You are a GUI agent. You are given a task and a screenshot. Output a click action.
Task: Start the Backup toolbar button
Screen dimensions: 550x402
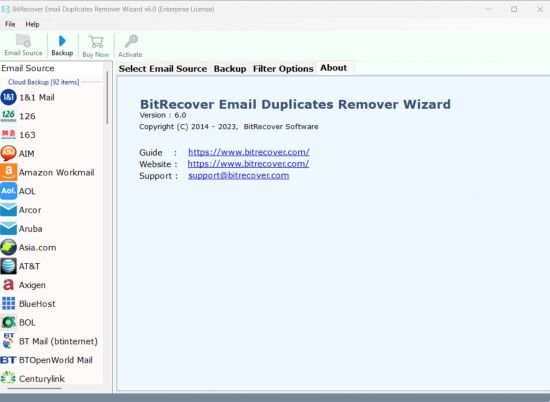62,45
